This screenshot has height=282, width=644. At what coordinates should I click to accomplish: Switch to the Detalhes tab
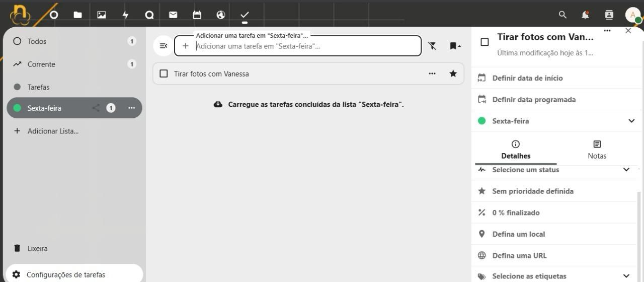point(516,150)
